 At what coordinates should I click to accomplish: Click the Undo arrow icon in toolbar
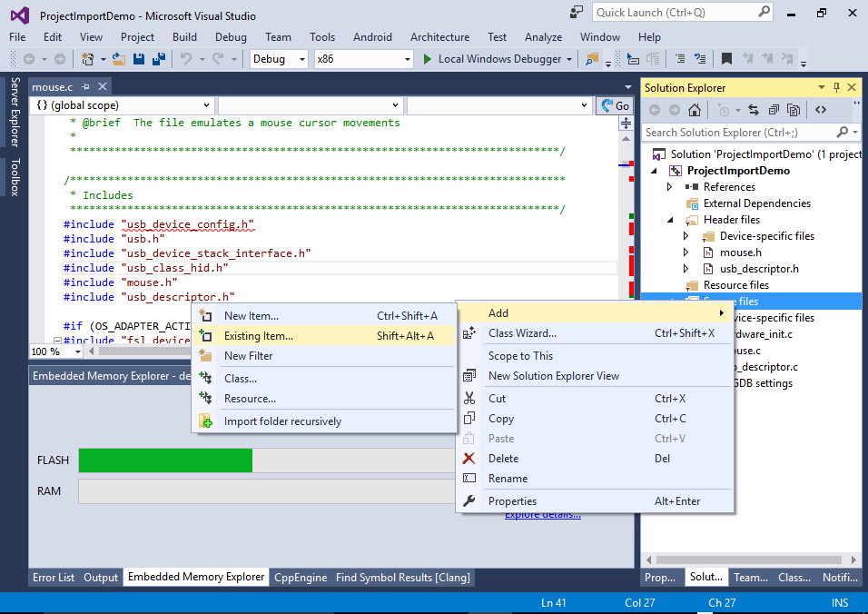coord(185,59)
